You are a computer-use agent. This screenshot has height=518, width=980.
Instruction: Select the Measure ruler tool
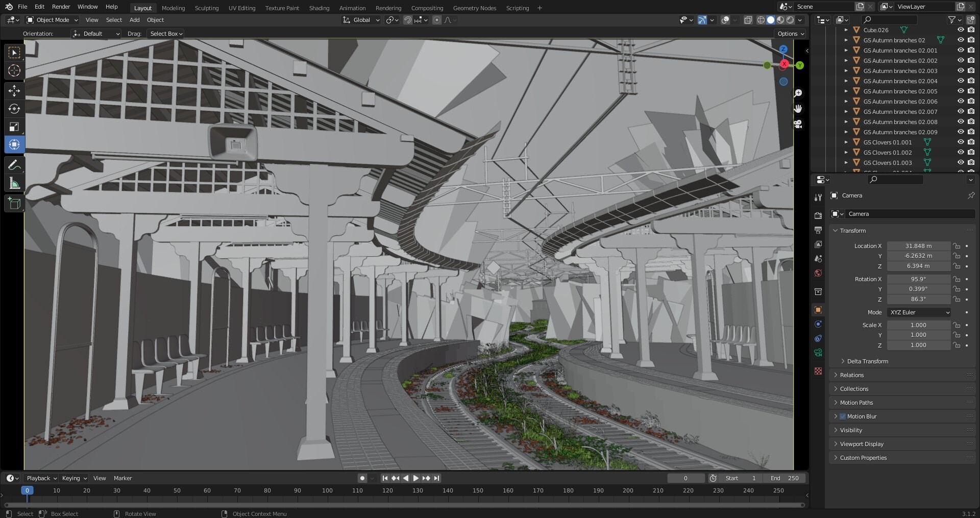[x=14, y=183]
